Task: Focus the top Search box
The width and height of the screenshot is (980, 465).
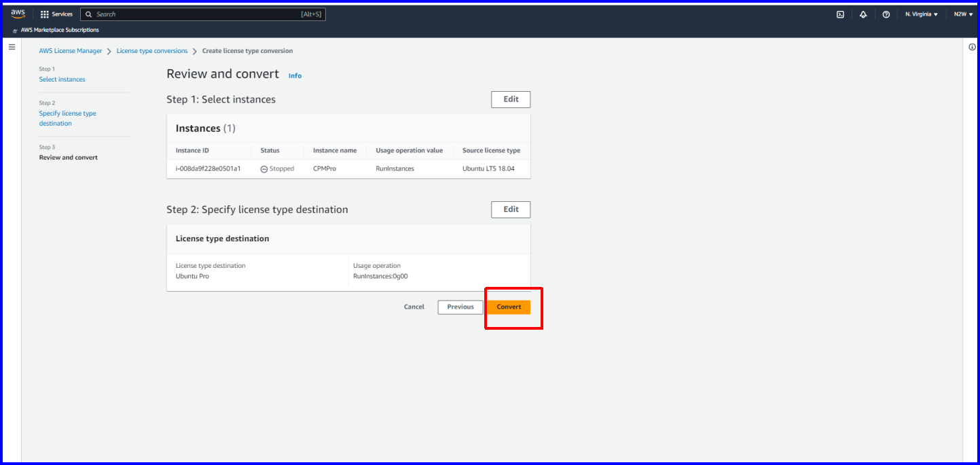Action: 203,14
